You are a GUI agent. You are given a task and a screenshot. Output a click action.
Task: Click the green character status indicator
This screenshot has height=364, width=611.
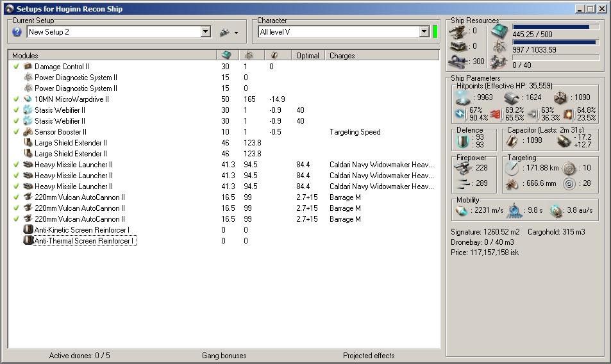point(435,32)
